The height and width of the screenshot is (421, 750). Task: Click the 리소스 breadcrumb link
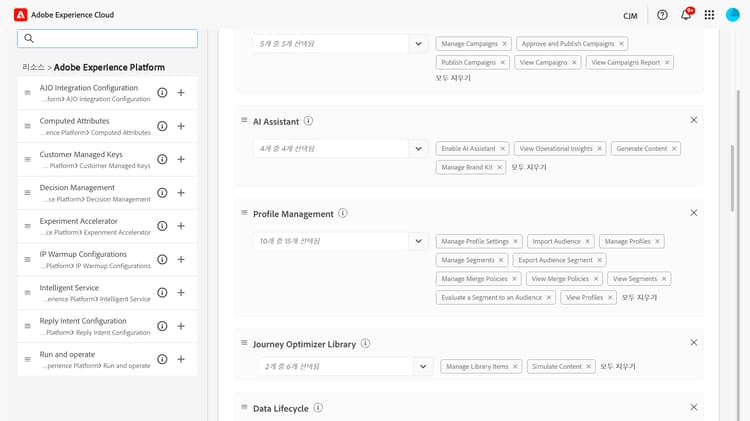[x=33, y=67]
